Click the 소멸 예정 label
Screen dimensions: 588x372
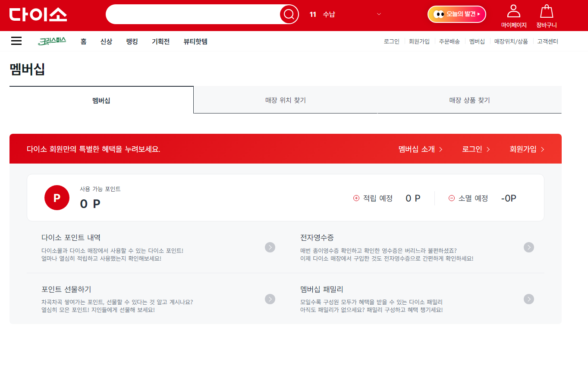coord(473,198)
